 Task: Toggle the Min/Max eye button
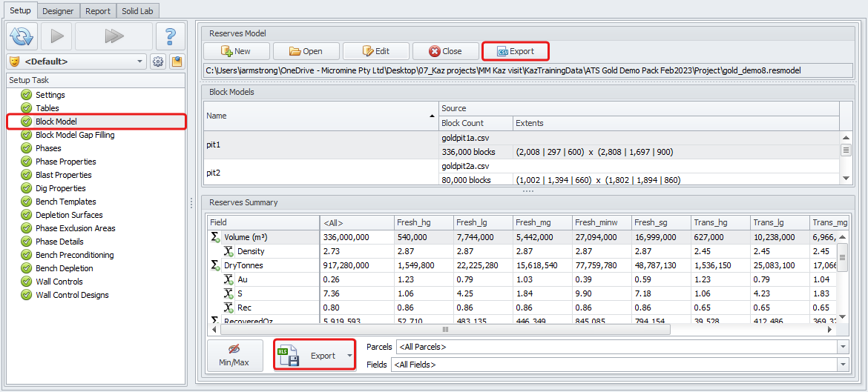pos(234,355)
